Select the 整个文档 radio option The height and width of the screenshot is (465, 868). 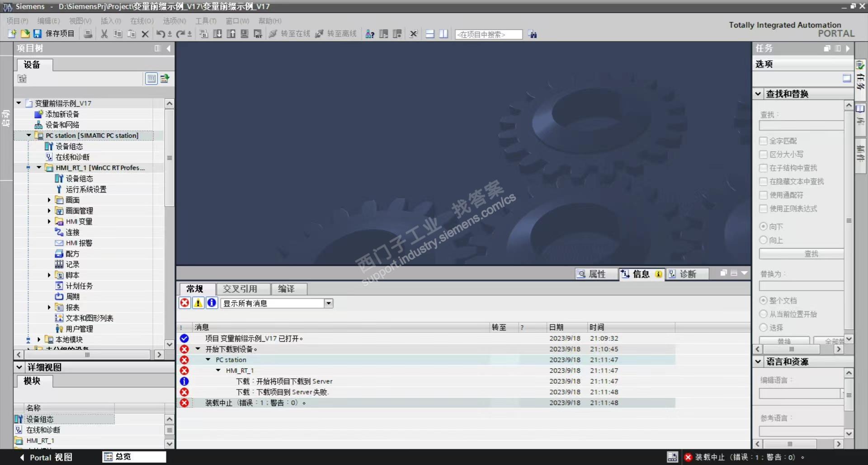click(x=764, y=301)
